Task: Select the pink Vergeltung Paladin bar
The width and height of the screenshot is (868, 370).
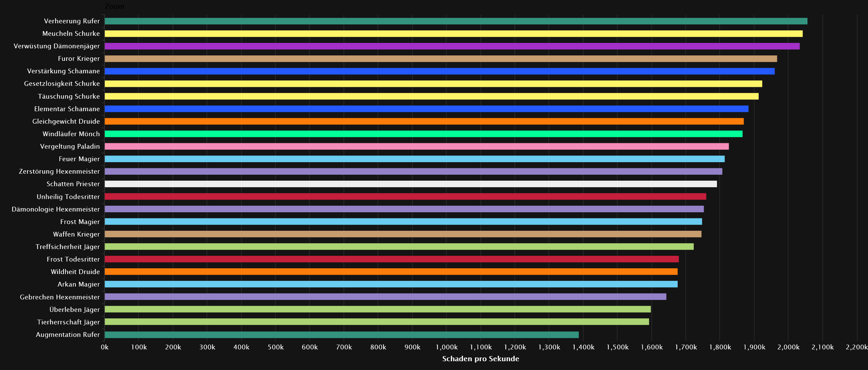Action: pyautogui.click(x=417, y=146)
